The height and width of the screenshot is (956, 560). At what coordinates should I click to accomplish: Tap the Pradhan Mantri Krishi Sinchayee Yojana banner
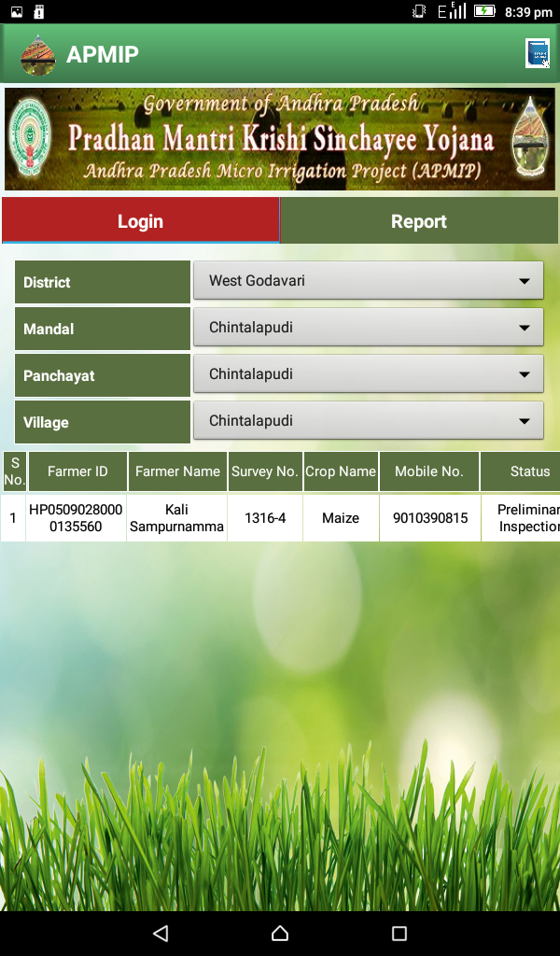click(x=280, y=139)
